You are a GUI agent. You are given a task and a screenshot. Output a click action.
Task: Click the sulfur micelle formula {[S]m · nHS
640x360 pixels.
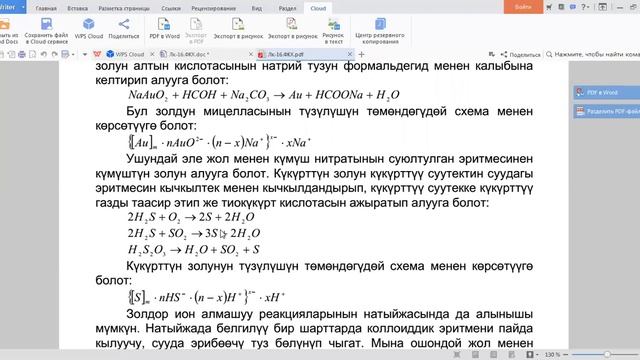[x=206, y=297]
